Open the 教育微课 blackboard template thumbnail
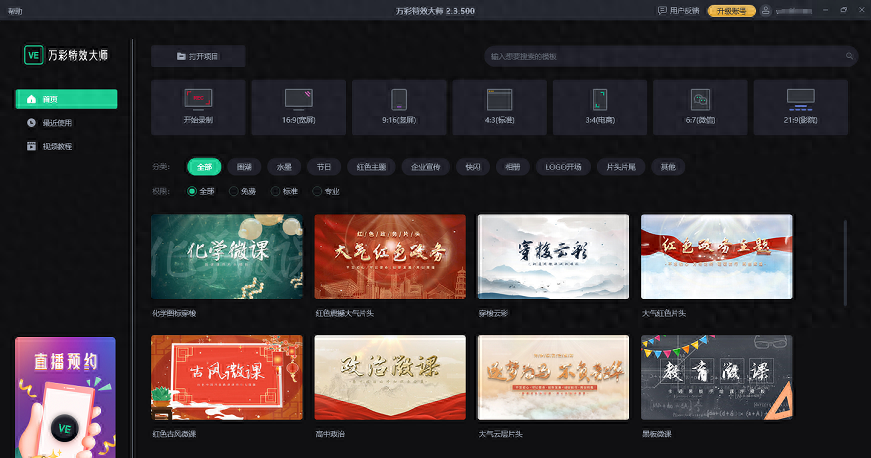This screenshot has height=458, width=871. pyautogui.click(x=717, y=378)
